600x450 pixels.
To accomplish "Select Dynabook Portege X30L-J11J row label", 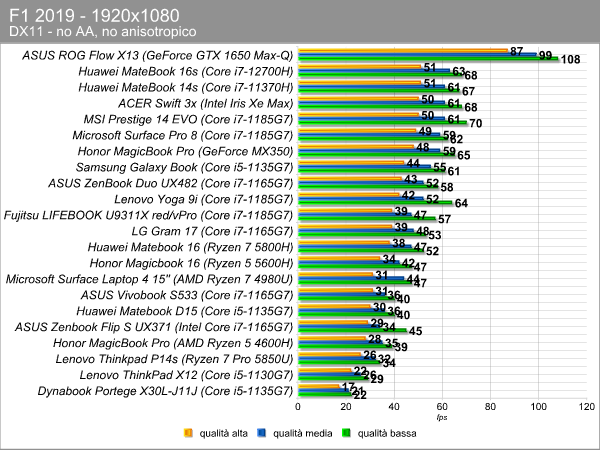I will click(x=165, y=391).
